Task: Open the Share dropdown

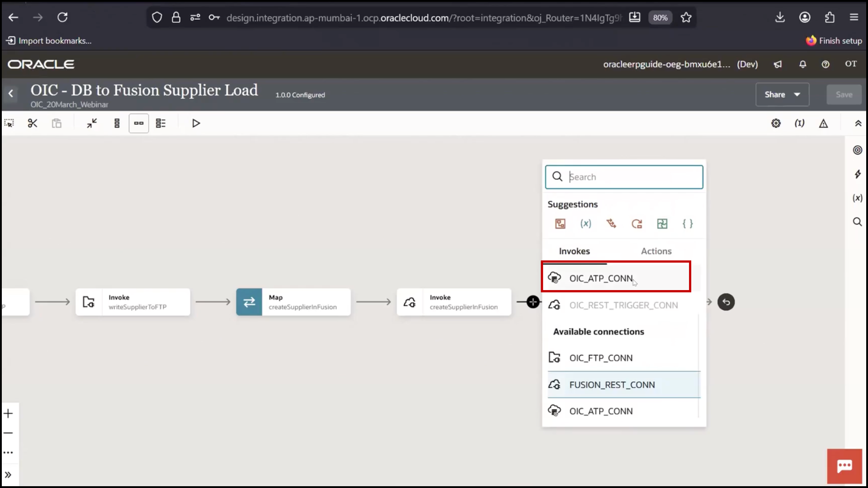Action: [782, 94]
